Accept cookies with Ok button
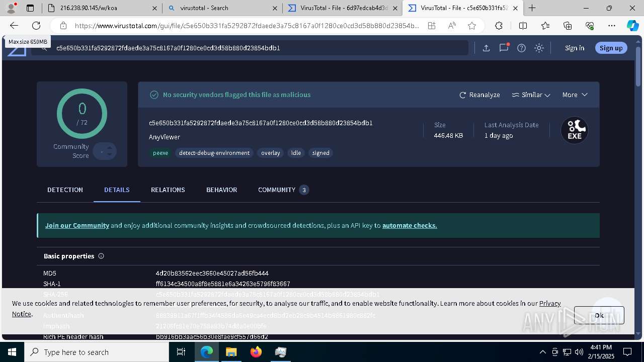 click(x=599, y=315)
